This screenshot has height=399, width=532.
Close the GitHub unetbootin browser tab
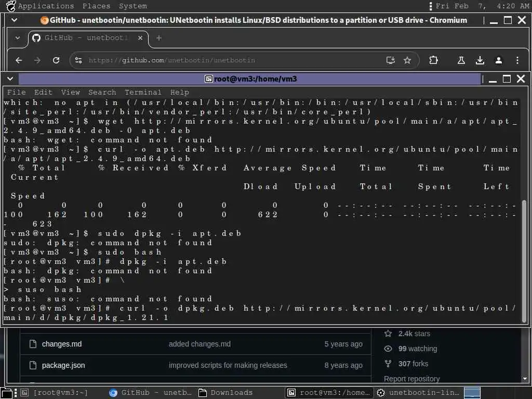[140, 38]
